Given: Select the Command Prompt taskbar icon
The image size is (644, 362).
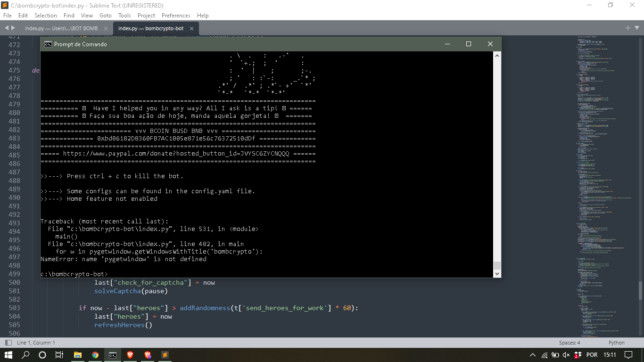Looking at the screenshot, I should [112, 354].
